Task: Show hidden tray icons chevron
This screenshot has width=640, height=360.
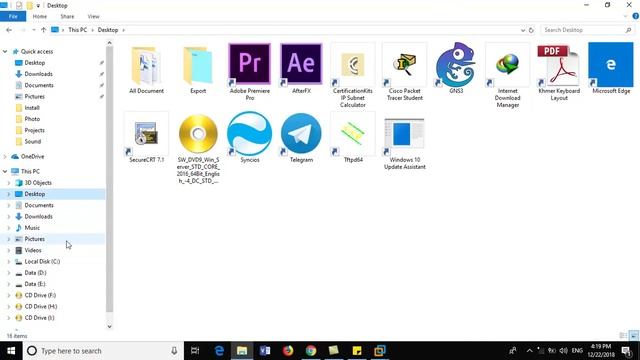Action: pyautogui.click(x=529, y=351)
